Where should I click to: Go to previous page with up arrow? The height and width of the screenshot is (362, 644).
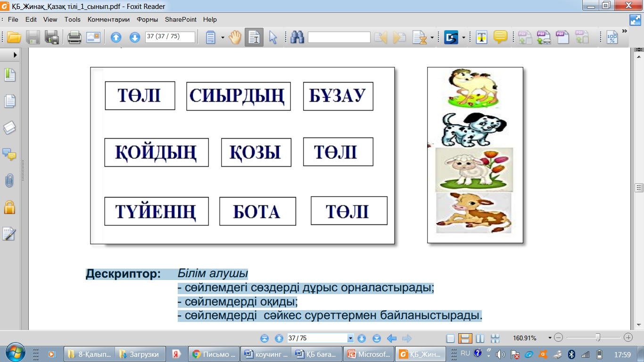click(x=116, y=37)
